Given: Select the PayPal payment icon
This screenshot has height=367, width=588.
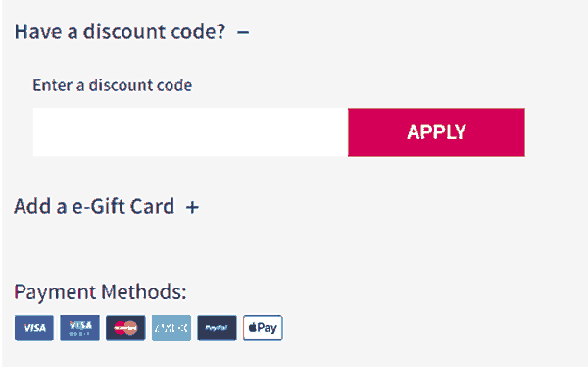Looking at the screenshot, I should coord(218,328).
